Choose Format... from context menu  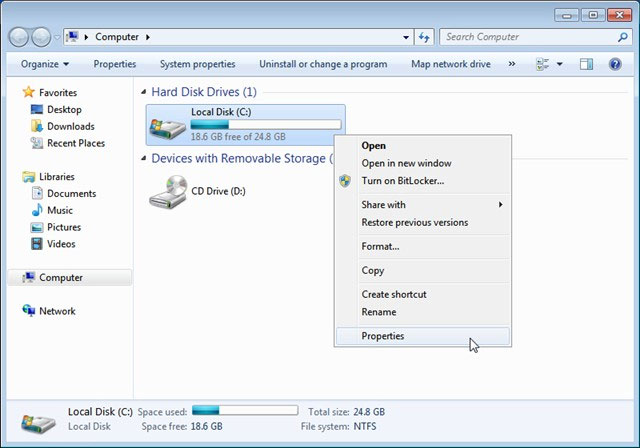(423, 246)
